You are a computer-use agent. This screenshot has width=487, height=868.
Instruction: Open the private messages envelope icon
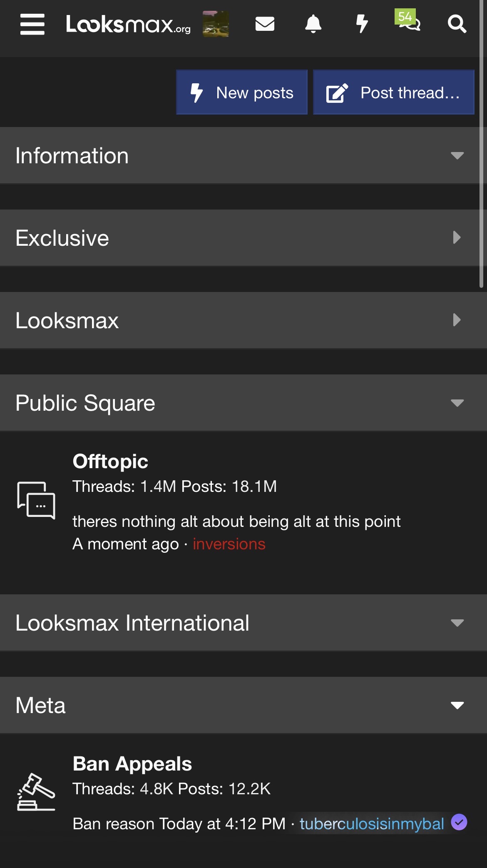coord(265,24)
